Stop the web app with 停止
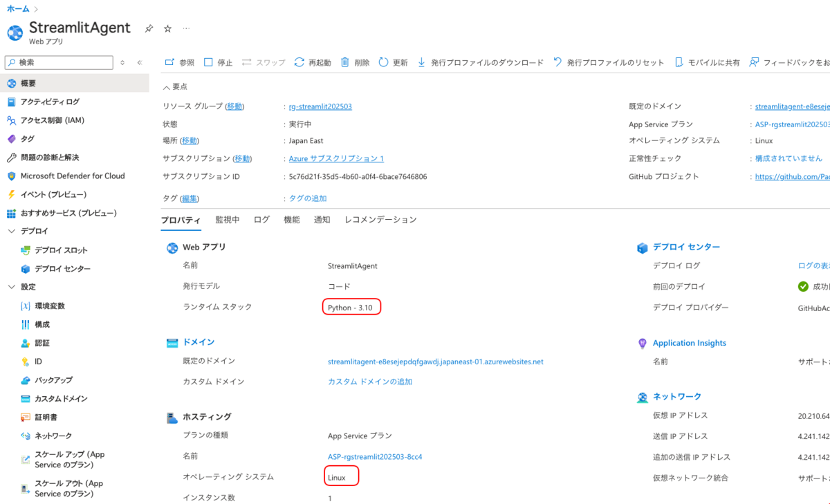The height and width of the screenshot is (504, 830). click(219, 62)
